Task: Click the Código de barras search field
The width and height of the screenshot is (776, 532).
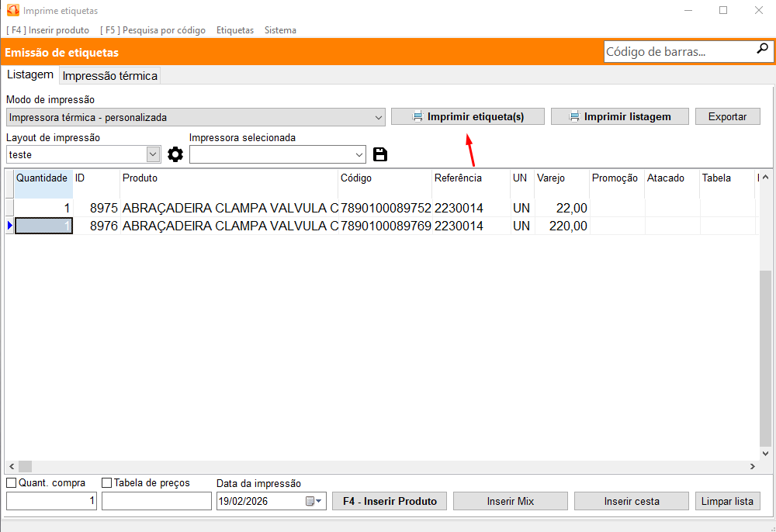Action: pos(679,52)
